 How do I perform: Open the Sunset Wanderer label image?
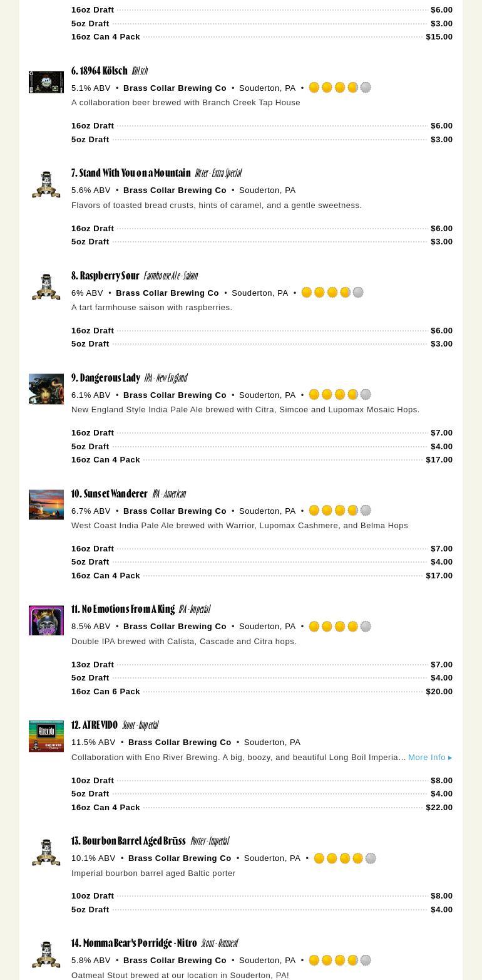46,504
